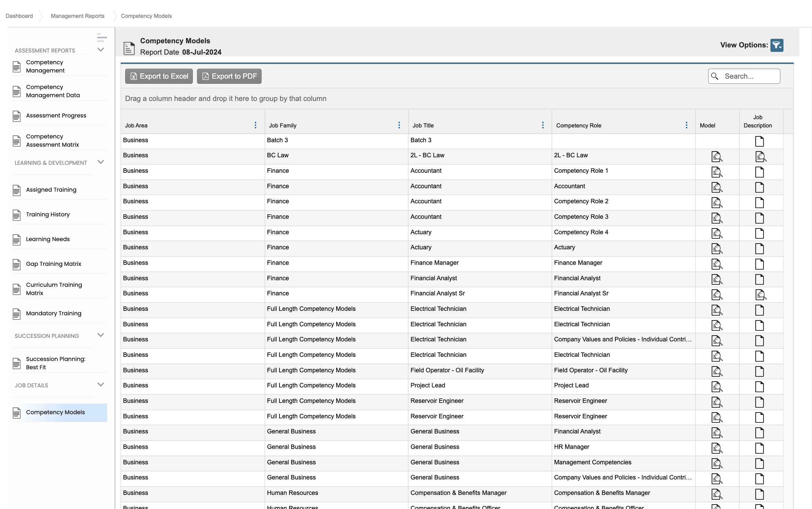This screenshot has height=509, width=812.
Task: View model for Competency Role 1
Action: [x=717, y=172]
